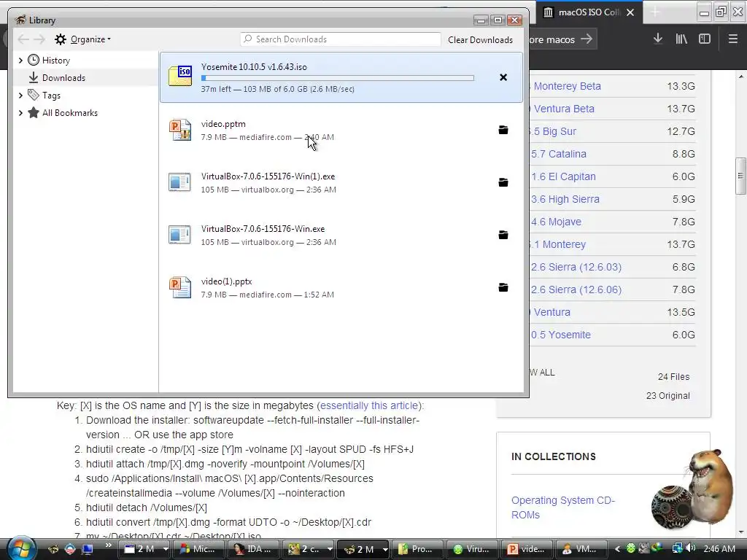
Task: Open the browser Library bookshelf icon
Action: coord(681,39)
